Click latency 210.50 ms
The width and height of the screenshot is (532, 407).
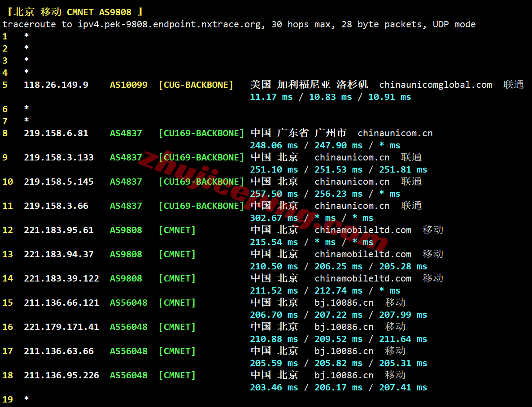[x=274, y=267]
